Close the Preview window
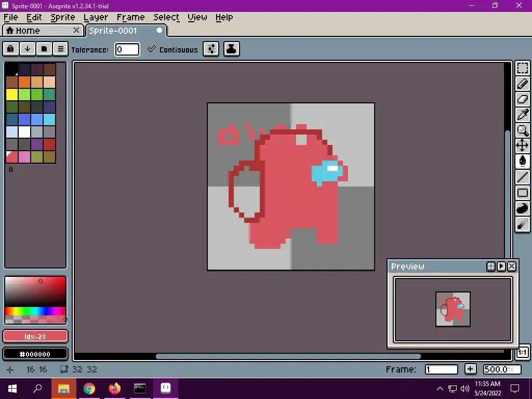Viewport: 532px width, 399px height. coord(512,267)
